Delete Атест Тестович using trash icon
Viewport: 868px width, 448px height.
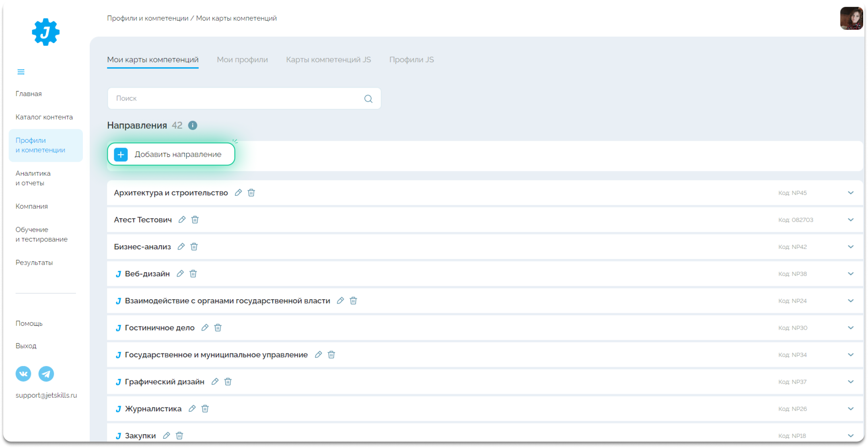pos(195,220)
